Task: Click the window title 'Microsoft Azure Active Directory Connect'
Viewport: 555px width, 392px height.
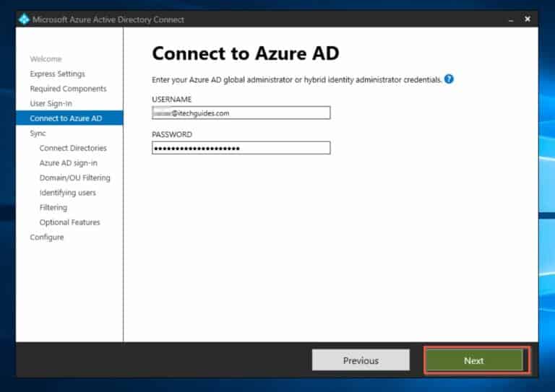Action: (x=108, y=19)
